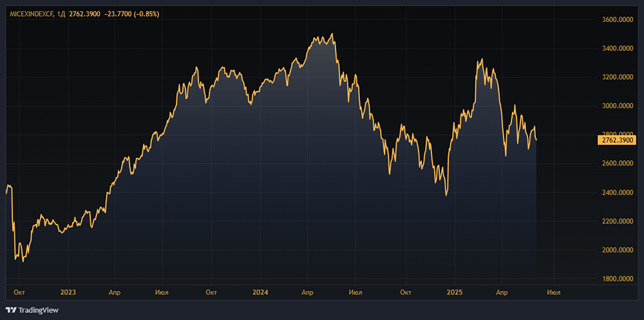
Task: Click the Апр label following 2024
Action: click(x=307, y=292)
